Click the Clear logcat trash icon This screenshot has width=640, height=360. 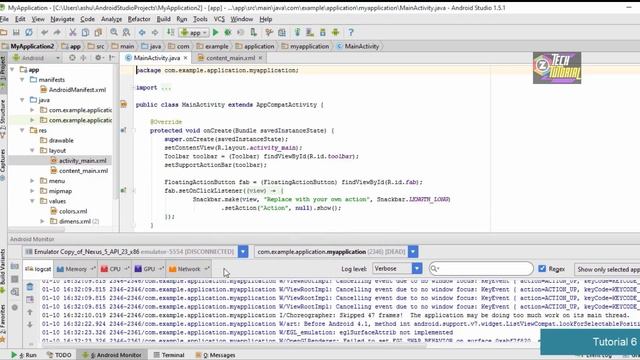coord(30,287)
